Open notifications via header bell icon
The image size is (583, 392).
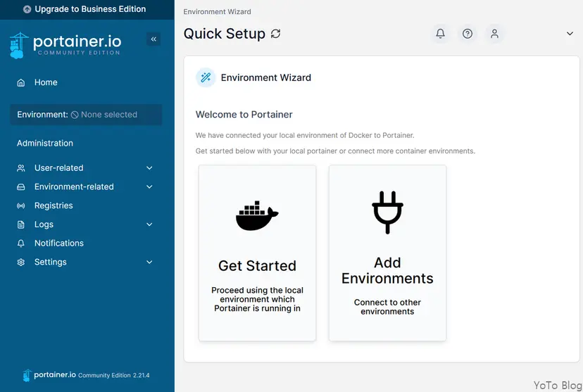click(x=440, y=34)
